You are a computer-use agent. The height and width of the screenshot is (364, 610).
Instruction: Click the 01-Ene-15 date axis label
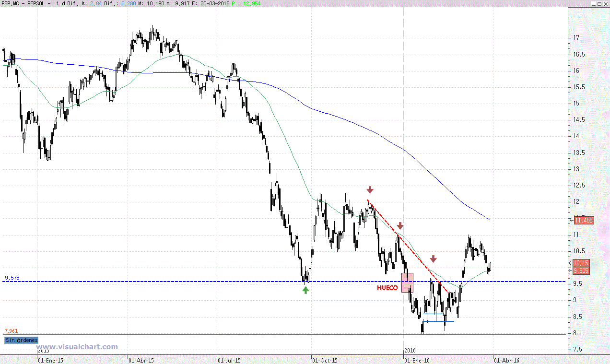coord(50,360)
